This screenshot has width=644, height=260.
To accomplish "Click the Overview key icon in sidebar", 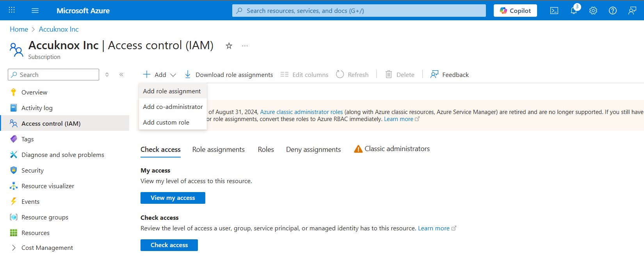I will point(14,92).
